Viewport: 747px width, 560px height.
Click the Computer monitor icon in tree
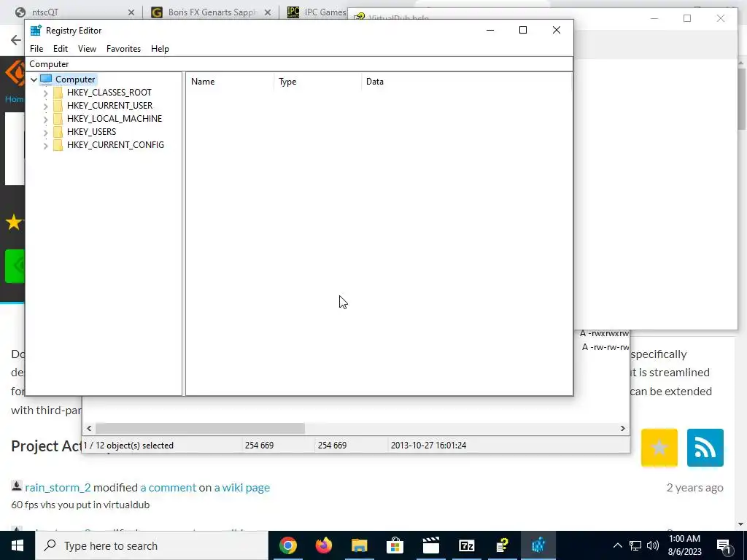46,79
